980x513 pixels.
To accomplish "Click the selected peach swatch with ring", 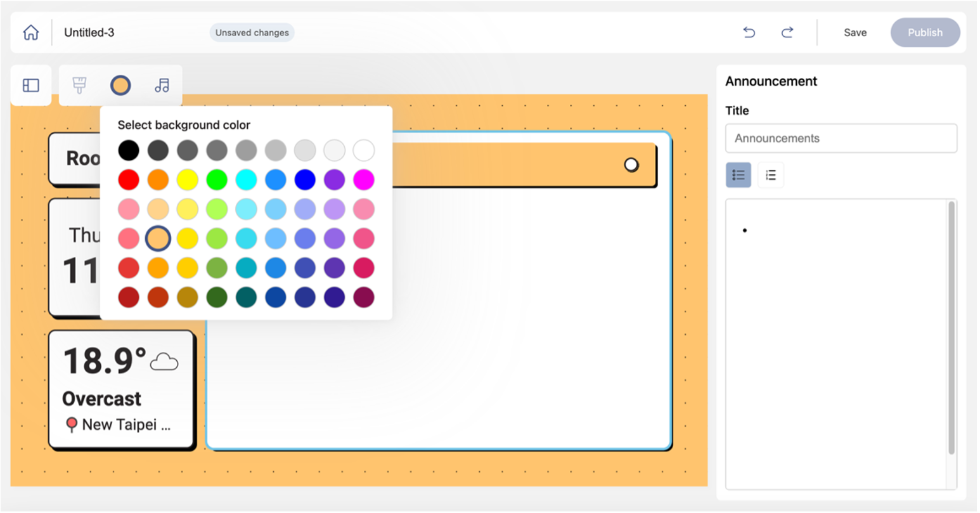I will (x=158, y=238).
